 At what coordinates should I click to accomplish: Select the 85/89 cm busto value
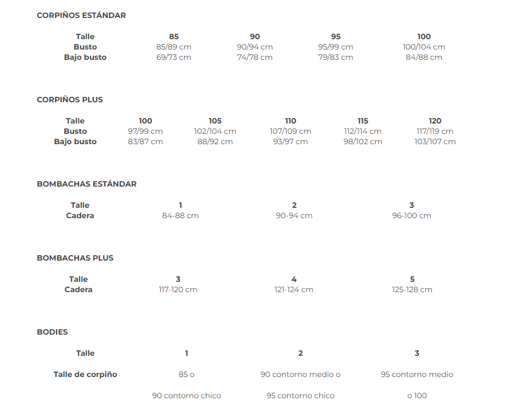174,47
